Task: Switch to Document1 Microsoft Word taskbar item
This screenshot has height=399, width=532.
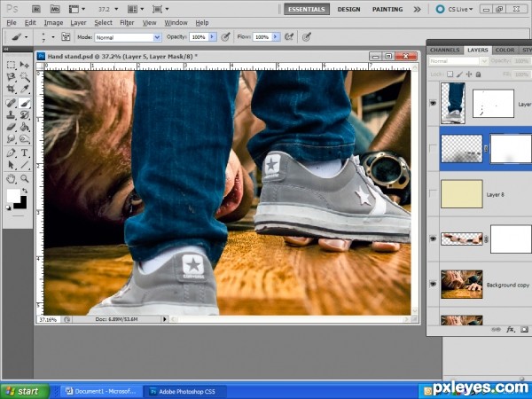Action: pyautogui.click(x=100, y=391)
